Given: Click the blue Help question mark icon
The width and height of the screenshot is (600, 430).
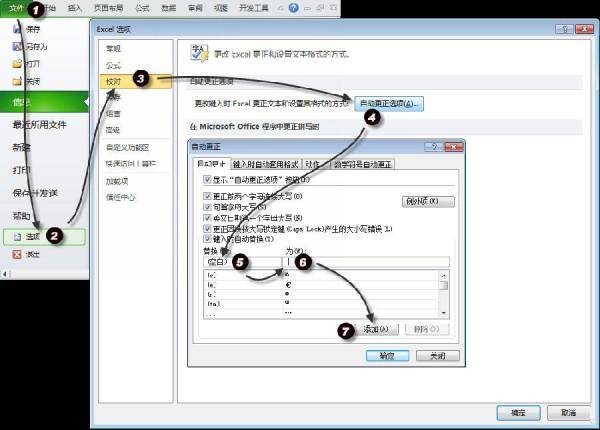Looking at the screenshot, I should (293, 8).
